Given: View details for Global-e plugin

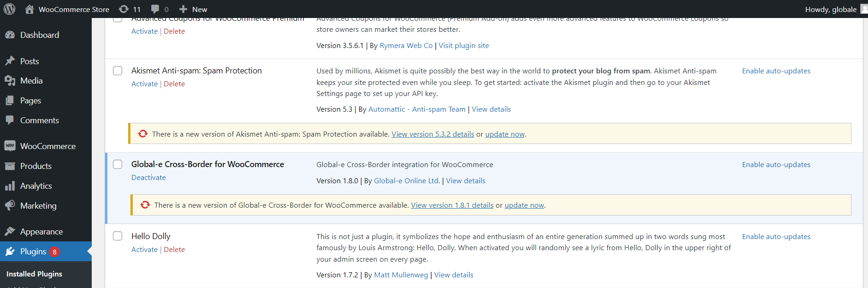Looking at the screenshot, I should [466, 180].
